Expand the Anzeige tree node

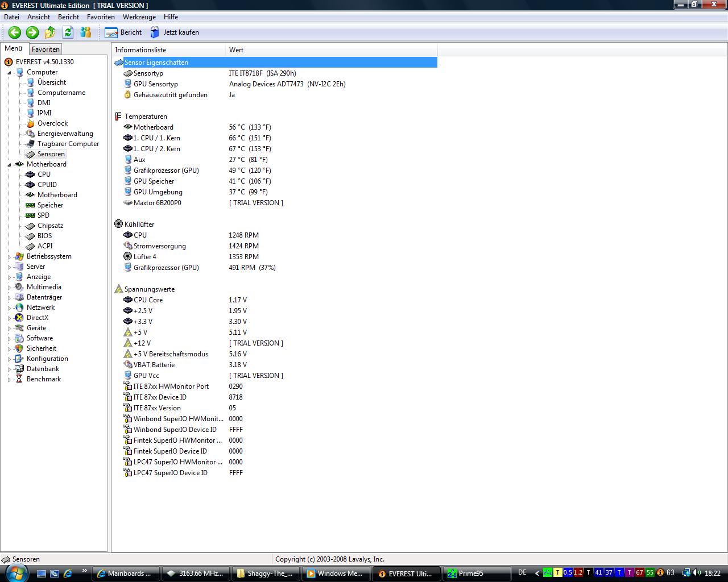tap(9, 277)
